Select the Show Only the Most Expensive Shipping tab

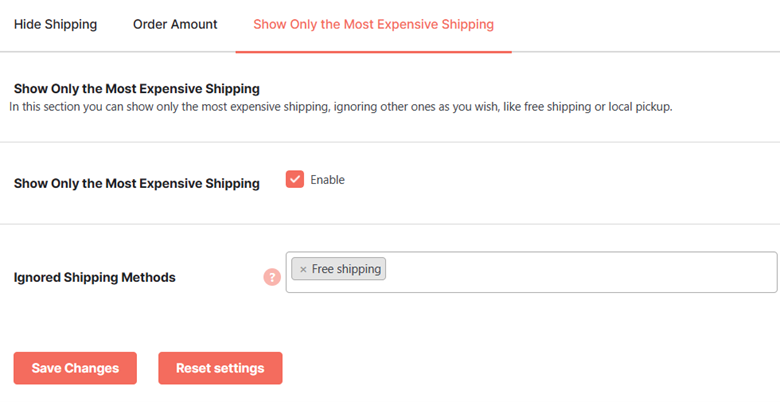click(374, 24)
